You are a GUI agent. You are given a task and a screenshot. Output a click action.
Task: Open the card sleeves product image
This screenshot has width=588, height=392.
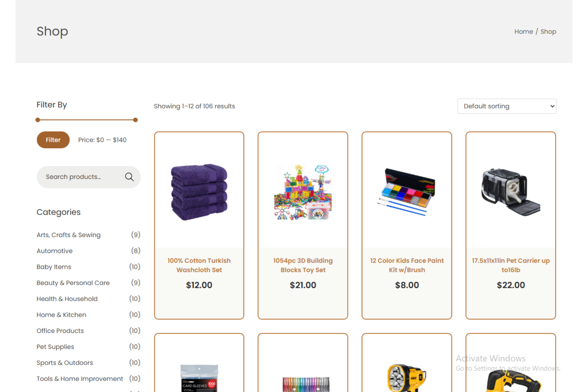[x=199, y=378]
